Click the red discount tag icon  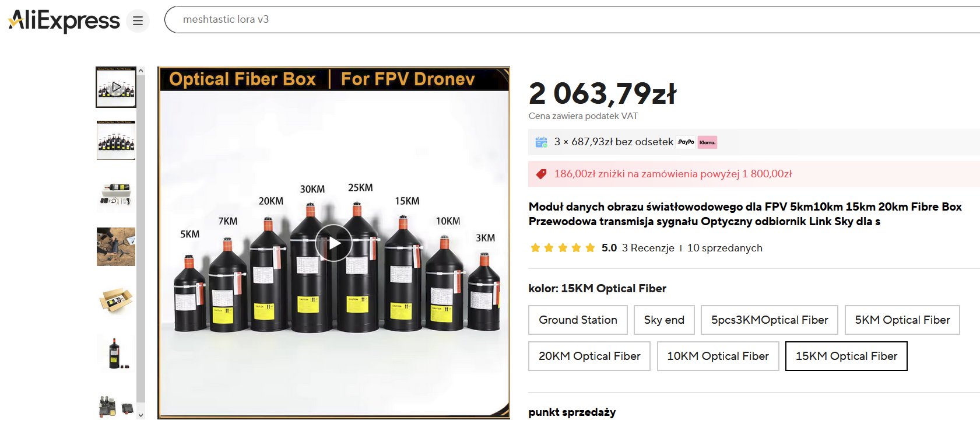[542, 174]
